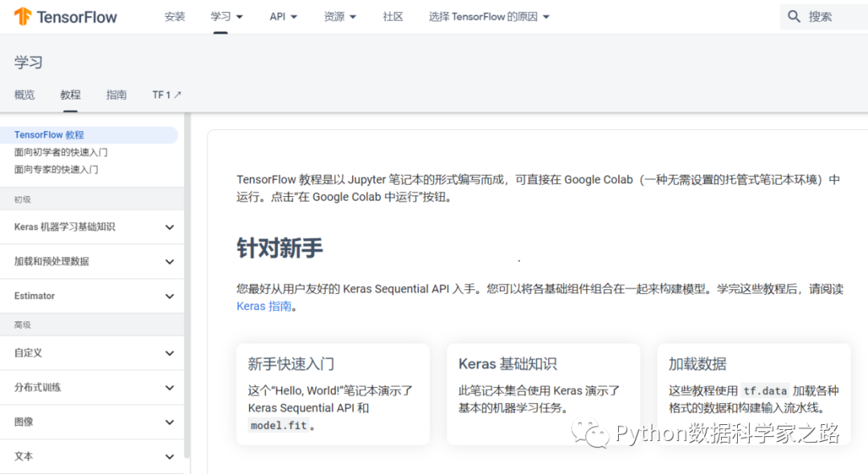This screenshot has height=474, width=868.
Task: Expand the 分布式训练 section
Action: coord(92,388)
